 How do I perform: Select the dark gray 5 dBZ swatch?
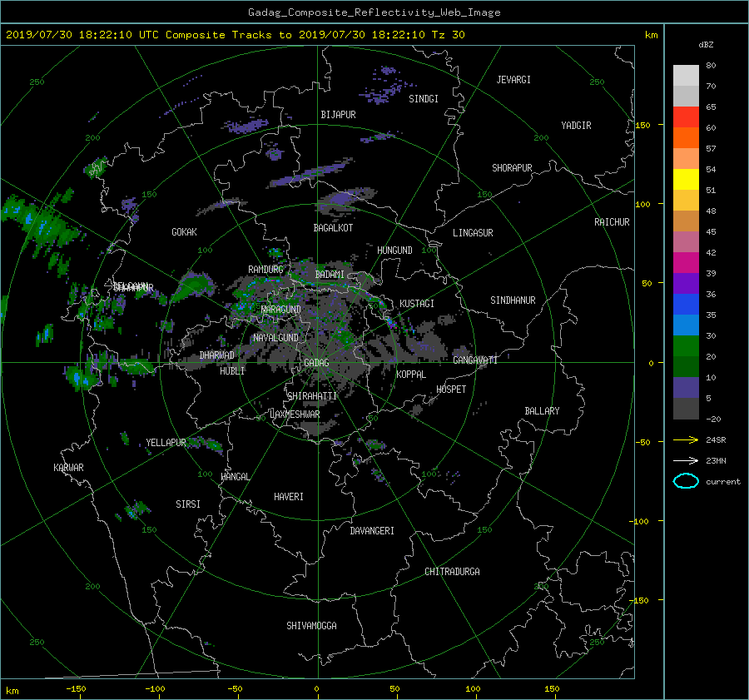(686, 409)
